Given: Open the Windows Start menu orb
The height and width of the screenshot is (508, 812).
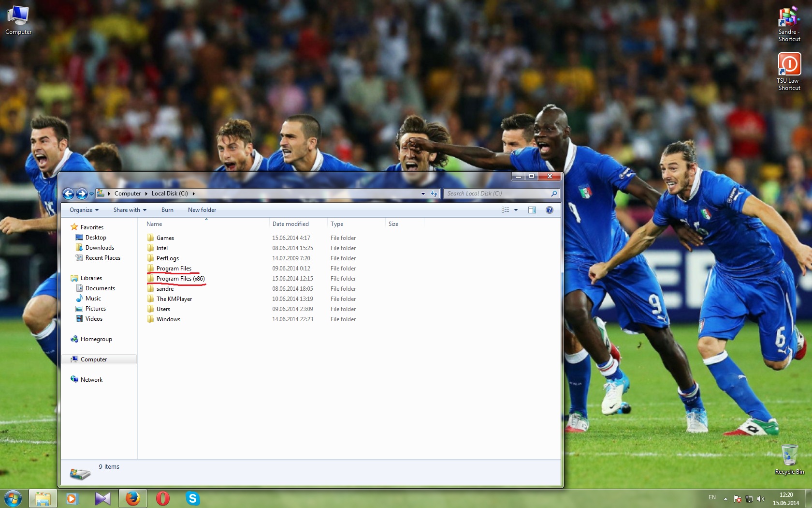Looking at the screenshot, I should (13, 498).
